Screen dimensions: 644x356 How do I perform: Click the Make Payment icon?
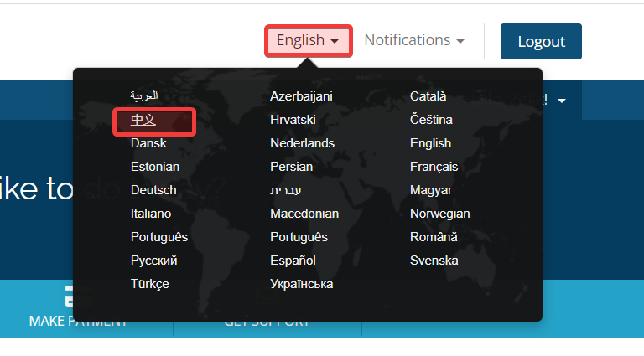pyautogui.click(x=78, y=297)
